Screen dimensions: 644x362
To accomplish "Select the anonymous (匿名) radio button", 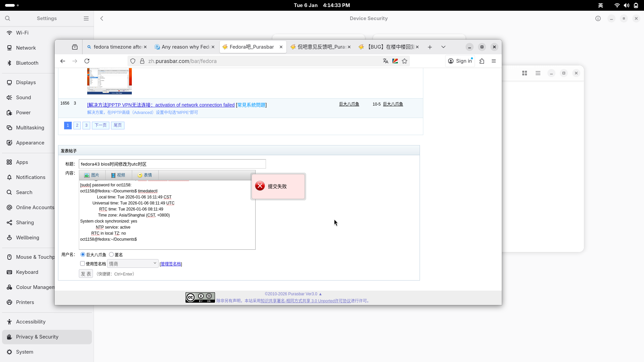I will point(111,255).
